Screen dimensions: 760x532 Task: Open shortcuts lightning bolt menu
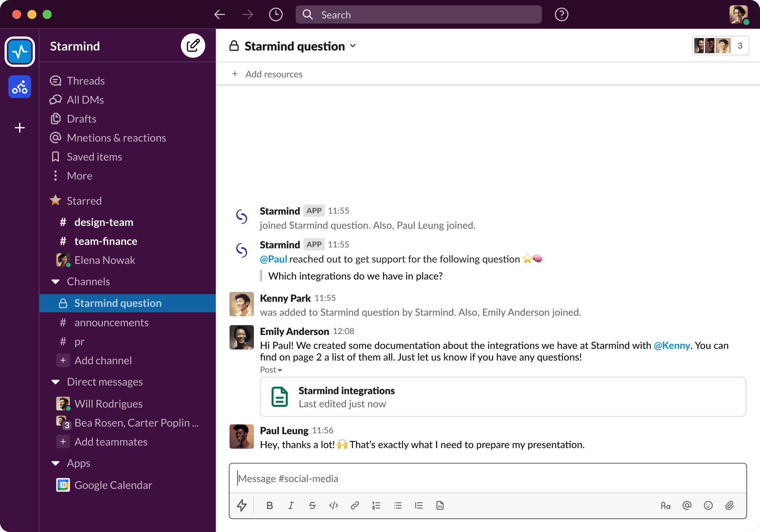[x=242, y=505]
